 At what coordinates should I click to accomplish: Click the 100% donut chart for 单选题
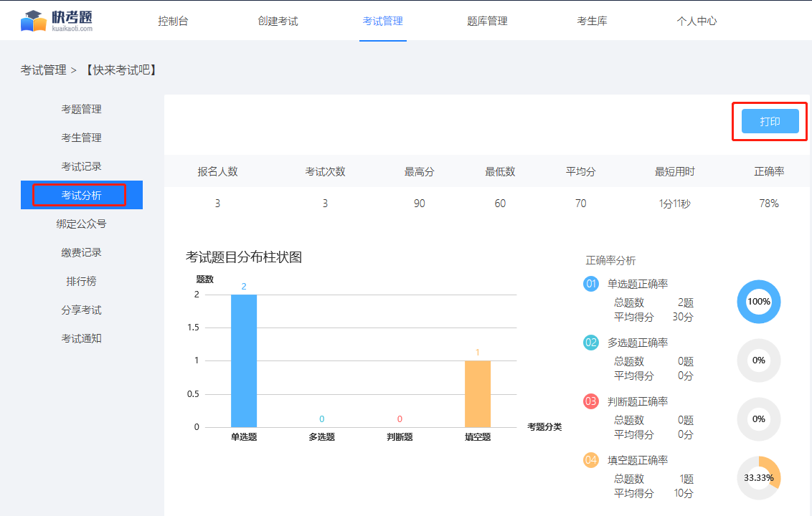759,302
